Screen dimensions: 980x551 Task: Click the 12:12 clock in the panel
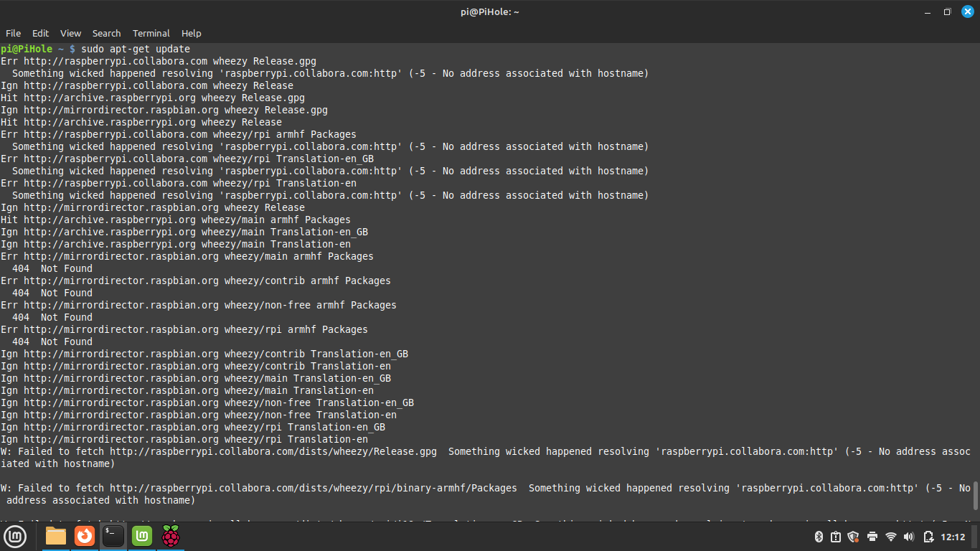[x=953, y=537]
